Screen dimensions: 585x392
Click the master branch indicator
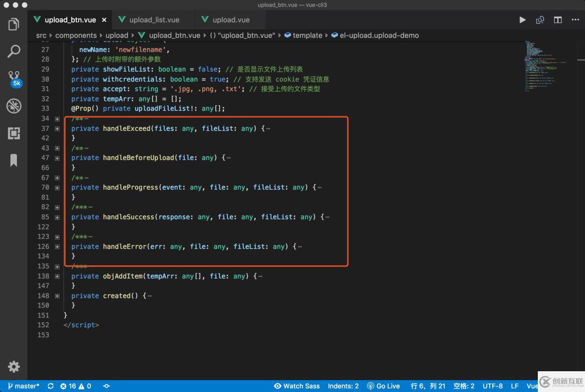[x=24, y=386]
